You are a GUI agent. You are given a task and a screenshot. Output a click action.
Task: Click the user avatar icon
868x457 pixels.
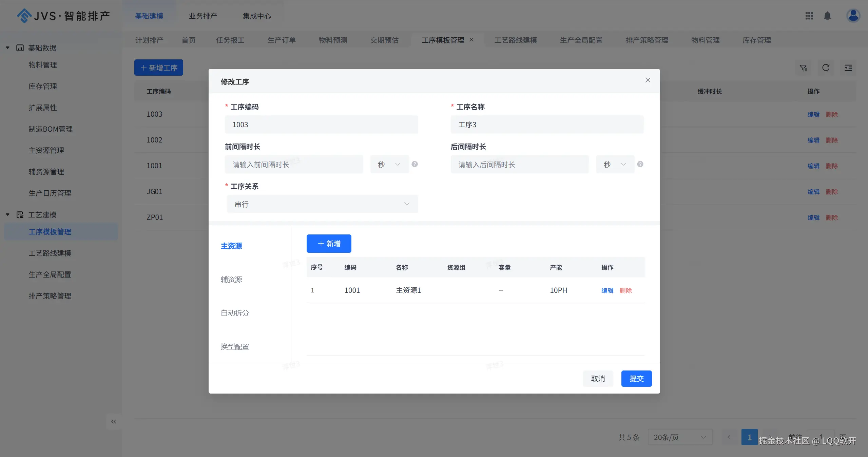tap(853, 16)
